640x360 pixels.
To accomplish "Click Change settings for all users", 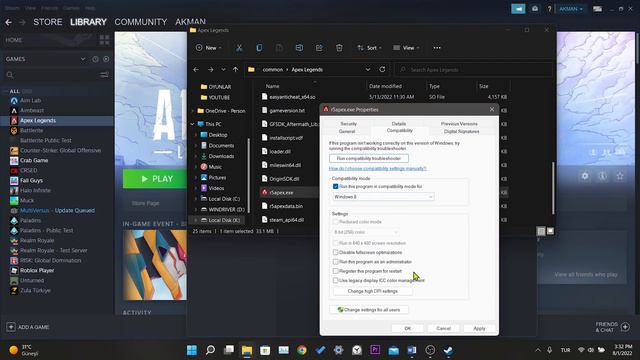I will 369,310.
